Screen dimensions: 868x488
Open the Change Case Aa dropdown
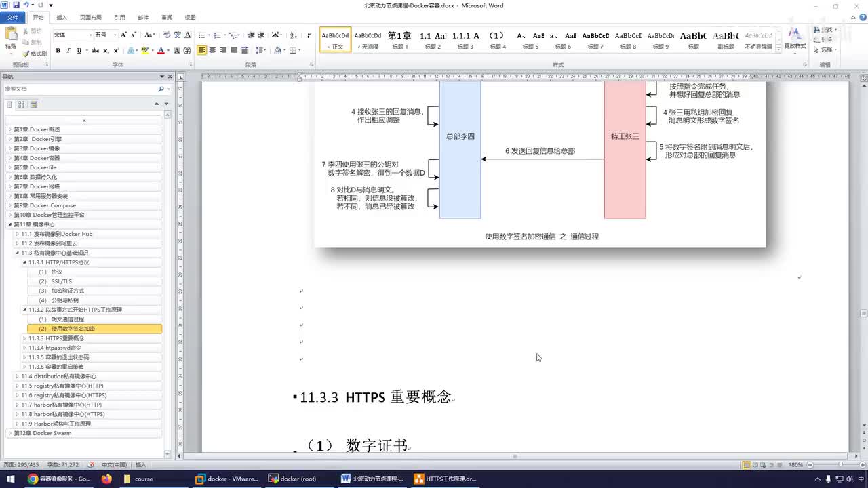pyautogui.click(x=150, y=35)
